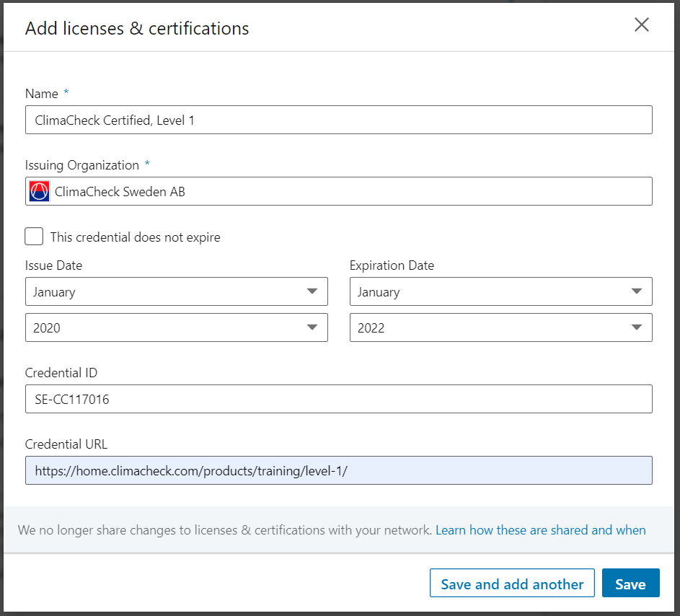Open the Issue Date year dropdown showing 2020
This screenshot has height=616, width=680.
click(177, 327)
